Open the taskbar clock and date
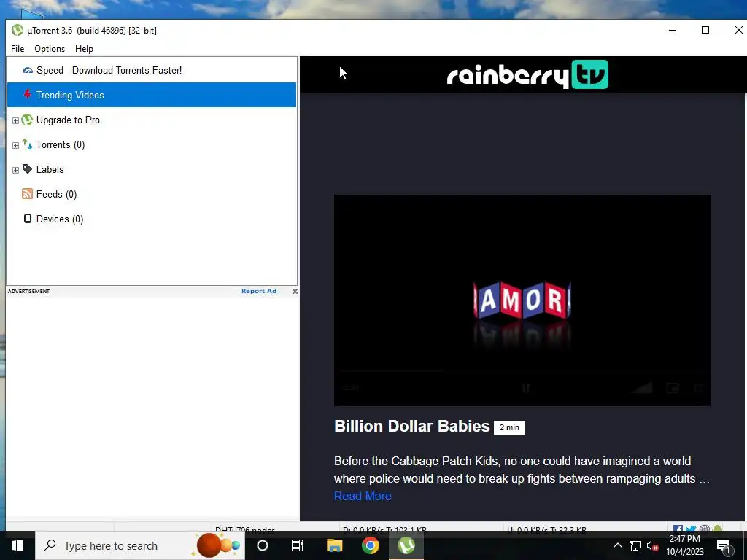 coord(684,545)
